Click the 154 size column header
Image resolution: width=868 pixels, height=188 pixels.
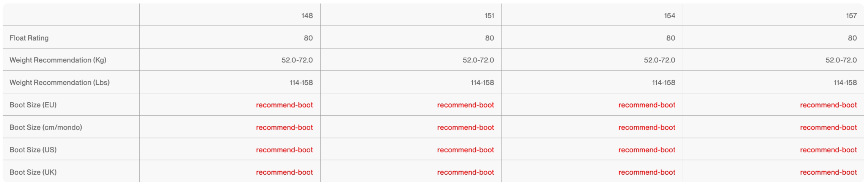point(670,16)
